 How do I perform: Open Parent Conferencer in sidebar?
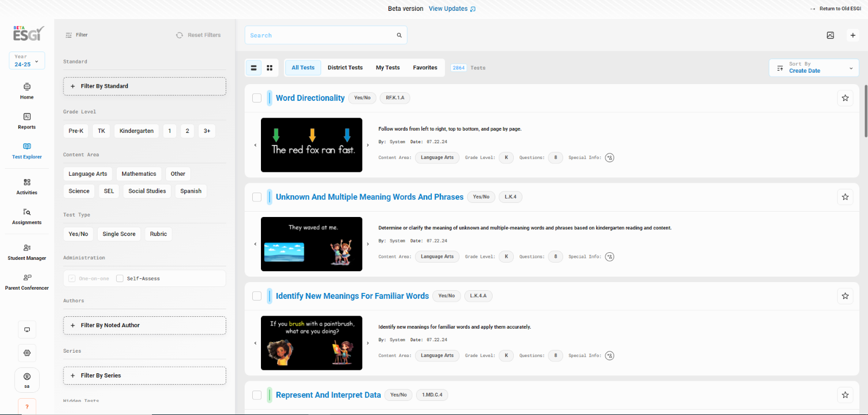point(27,282)
